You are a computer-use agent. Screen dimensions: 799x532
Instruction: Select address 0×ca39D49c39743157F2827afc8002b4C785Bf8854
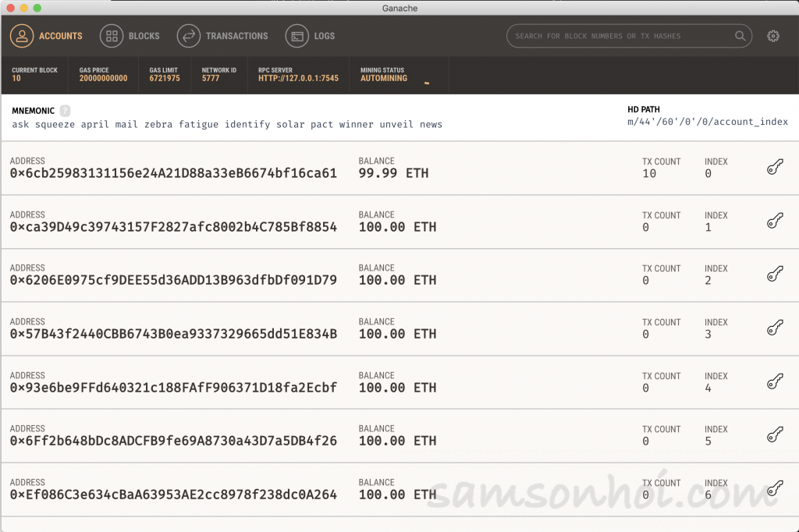pos(173,227)
